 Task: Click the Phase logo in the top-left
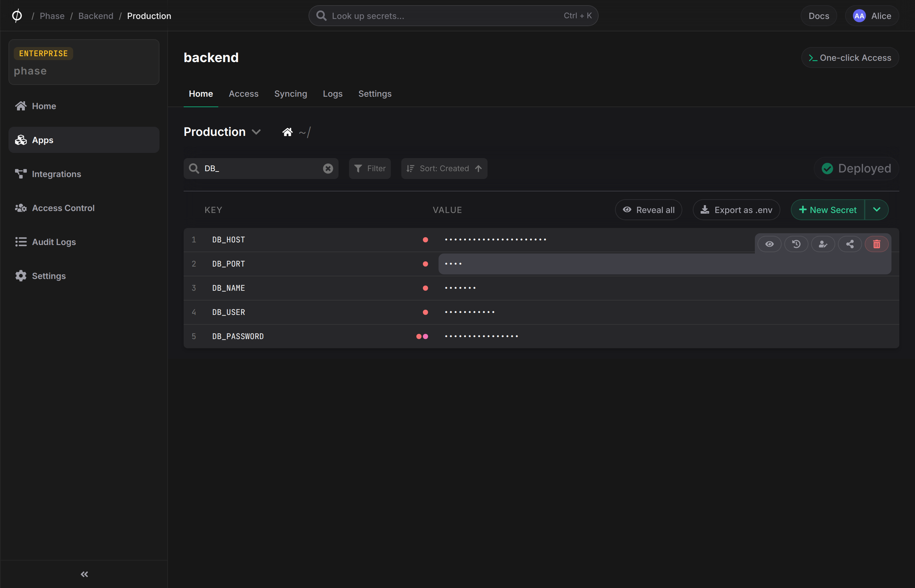[17, 16]
